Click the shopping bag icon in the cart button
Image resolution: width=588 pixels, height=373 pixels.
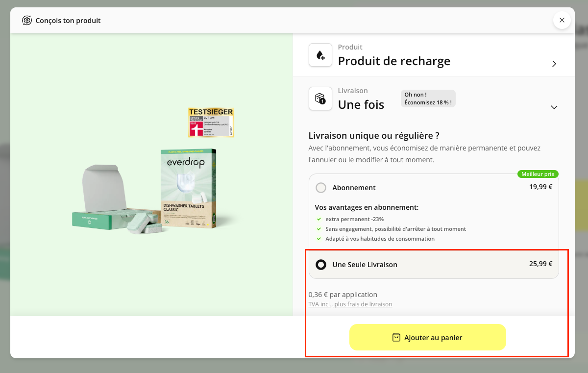coord(396,337)
